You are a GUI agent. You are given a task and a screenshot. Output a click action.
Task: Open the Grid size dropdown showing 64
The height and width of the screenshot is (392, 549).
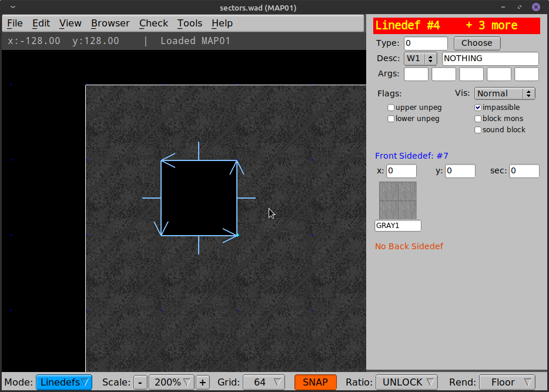pos(263,382)
